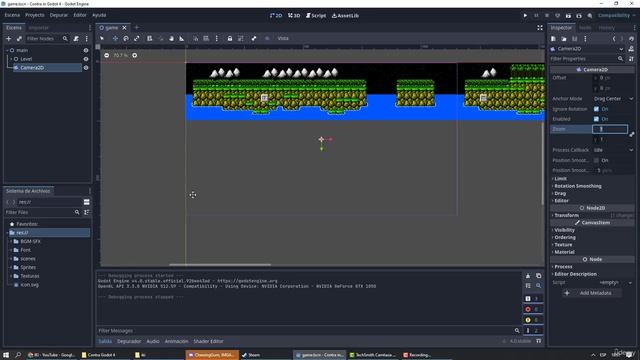The width and height of the screenshot is (640, 360).
Task: Click the save resource icon in Inspector
Action: [x=574, y=39]
